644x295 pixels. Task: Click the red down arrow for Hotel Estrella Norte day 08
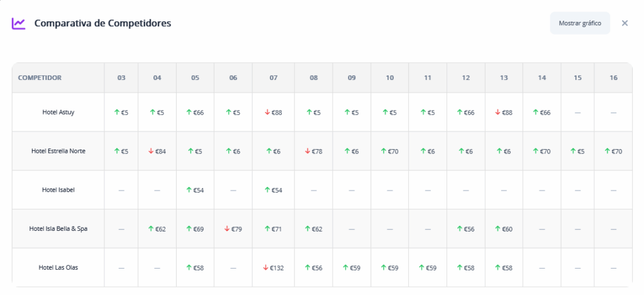(x=307, y=151)
